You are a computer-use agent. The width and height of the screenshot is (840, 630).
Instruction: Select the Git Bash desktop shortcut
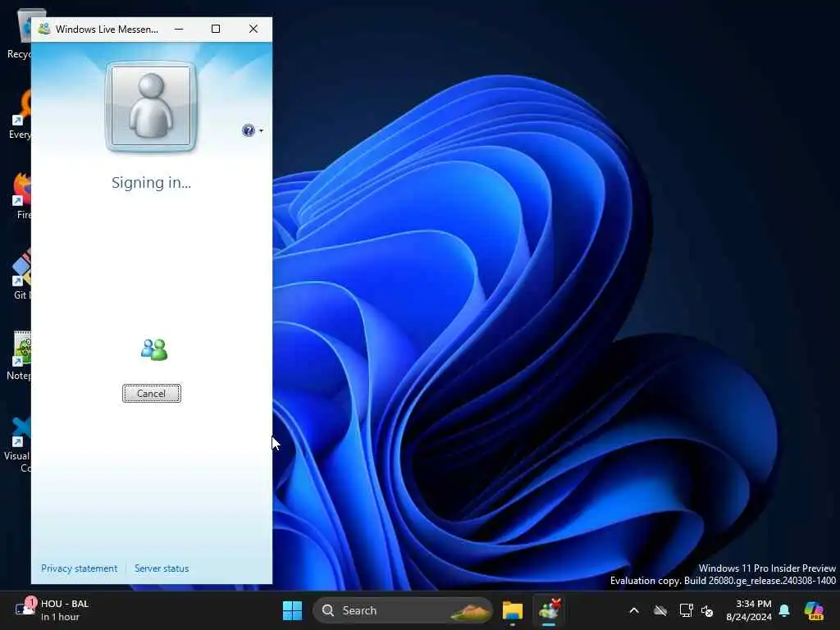21,276
